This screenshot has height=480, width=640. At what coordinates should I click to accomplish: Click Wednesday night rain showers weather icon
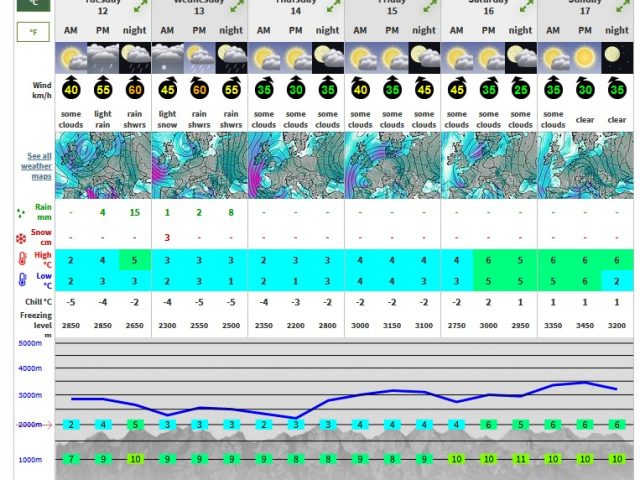click(x=231, y=58)
